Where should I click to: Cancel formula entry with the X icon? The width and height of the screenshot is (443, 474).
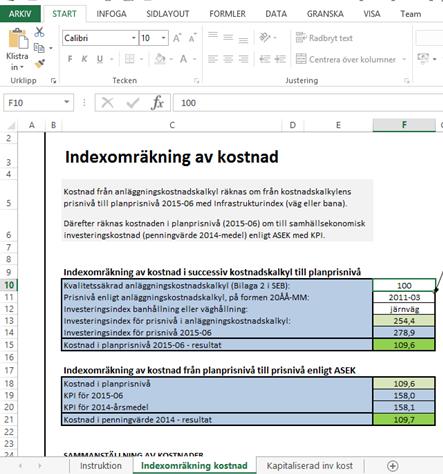click(107, 103)
